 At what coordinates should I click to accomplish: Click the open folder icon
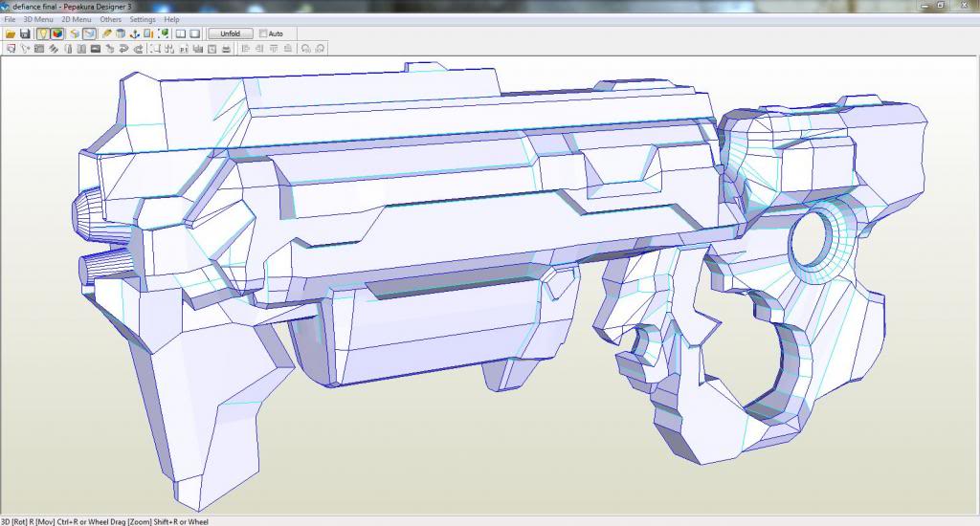(11, 33)
